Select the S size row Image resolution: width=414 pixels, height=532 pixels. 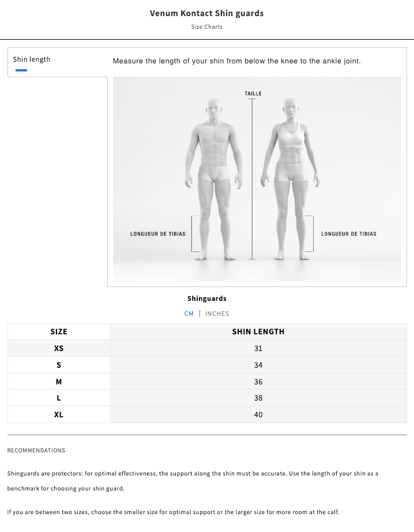[58, 365]
